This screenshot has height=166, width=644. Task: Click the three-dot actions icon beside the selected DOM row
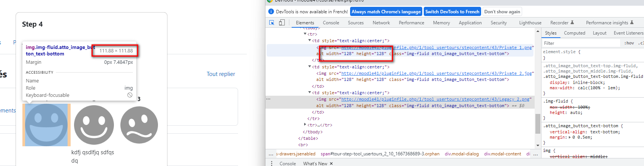(x=268, y=99)
